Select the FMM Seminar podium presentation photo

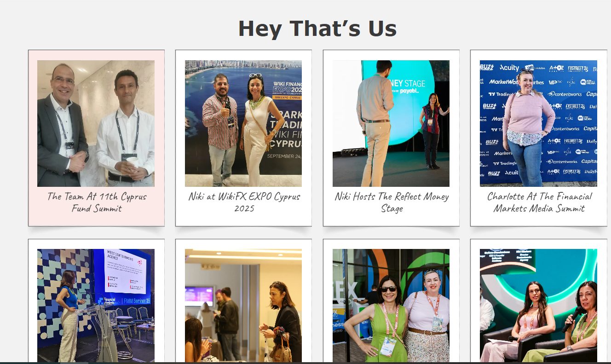[x=96, y=306]
